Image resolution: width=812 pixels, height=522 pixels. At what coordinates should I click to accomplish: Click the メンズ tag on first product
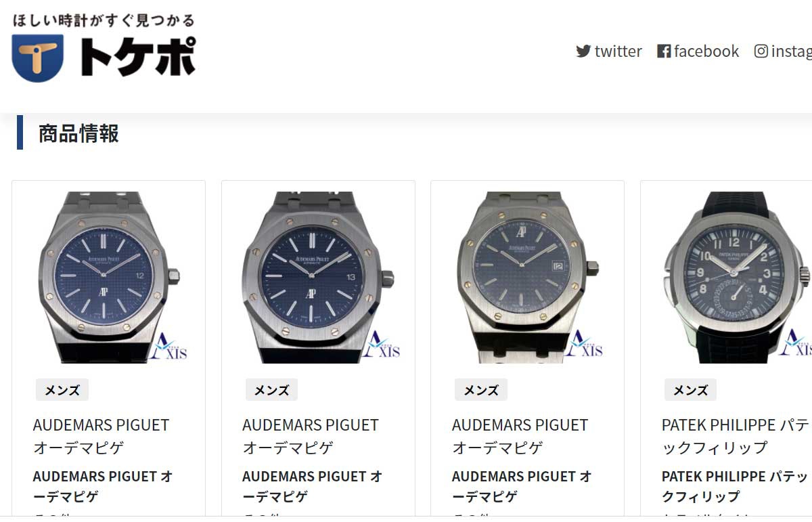click(x=62, y=390)
